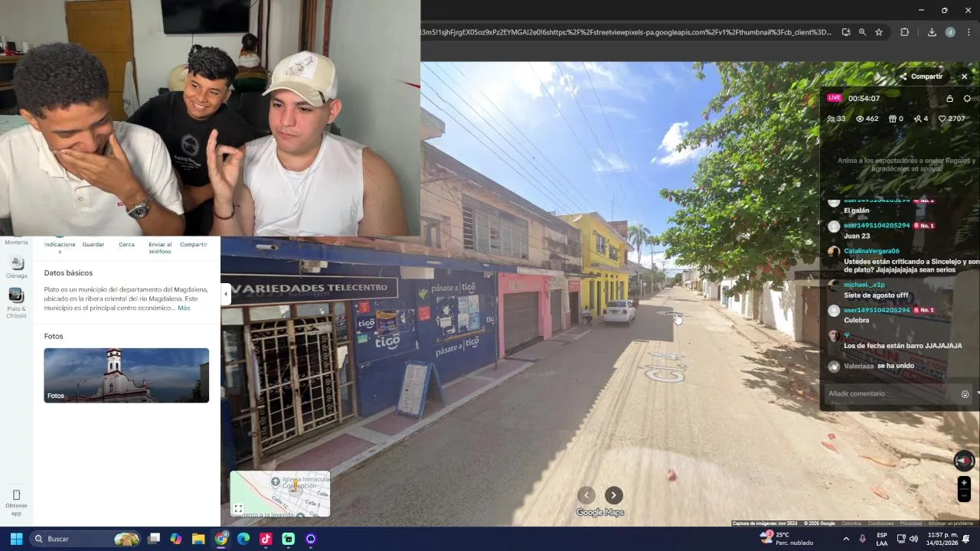The image size is (980, 551).
Task: Open the Fotos church thumbnail
Action: coord(126,375)
